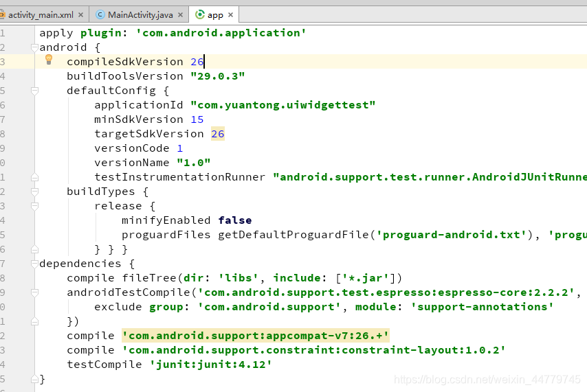Click the 'com.android.application' plugin string
This screenshot has height=392, width=587.
pos(221,33)
